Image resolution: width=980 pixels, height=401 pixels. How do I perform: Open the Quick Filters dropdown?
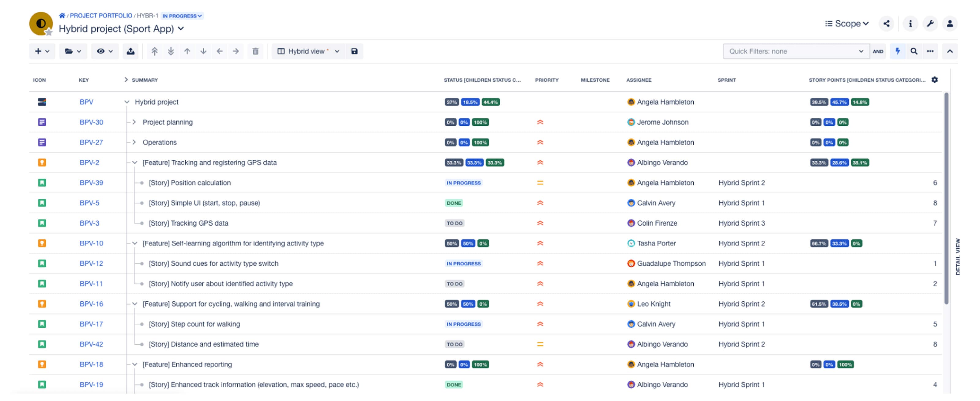tap(796, 51)
